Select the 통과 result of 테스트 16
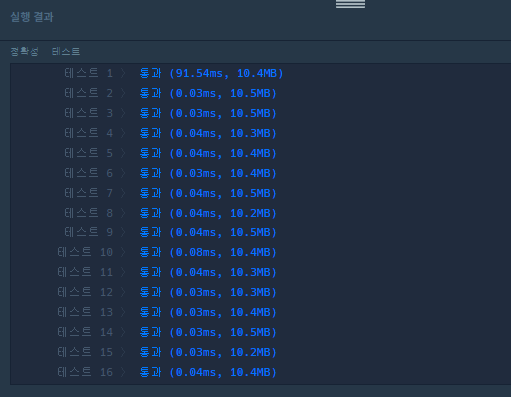 (x=208, y=372)
